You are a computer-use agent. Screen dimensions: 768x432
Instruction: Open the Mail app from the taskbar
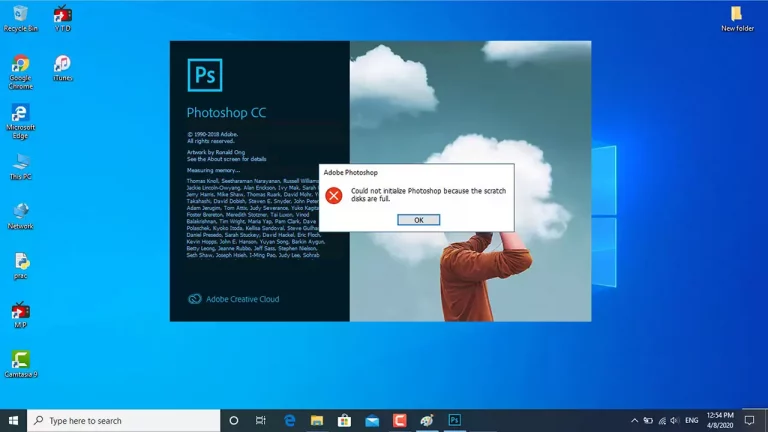click(372, 420)
